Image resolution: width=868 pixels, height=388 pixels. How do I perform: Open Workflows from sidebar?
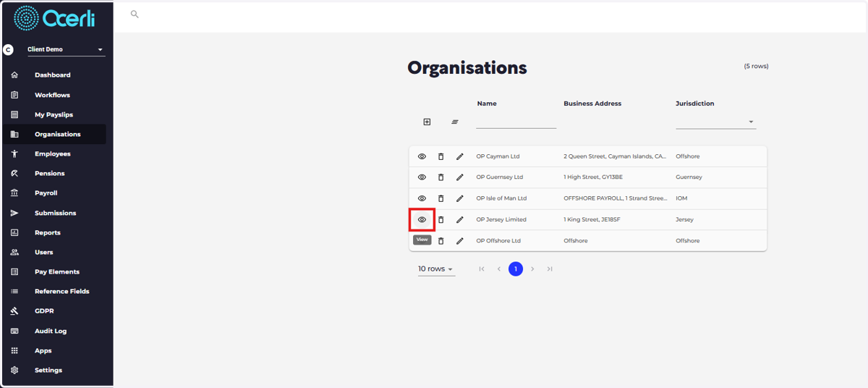pos(52,95)
